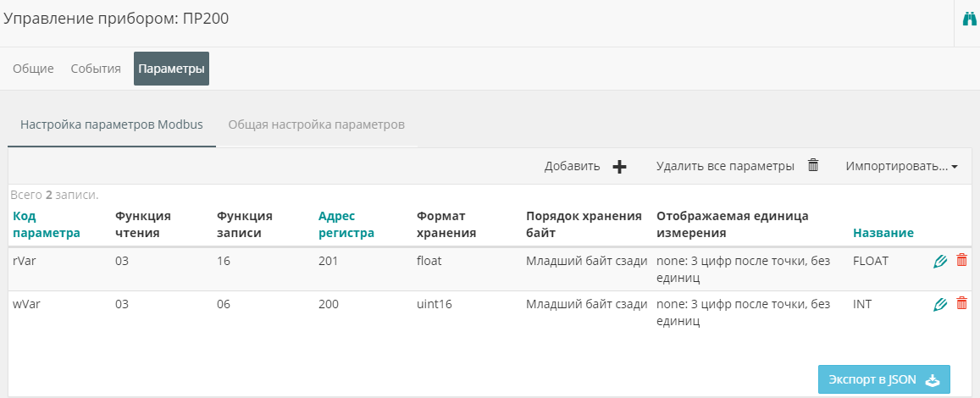
Task: Delete the wVar parameter row
Action: tap(961, 304)
